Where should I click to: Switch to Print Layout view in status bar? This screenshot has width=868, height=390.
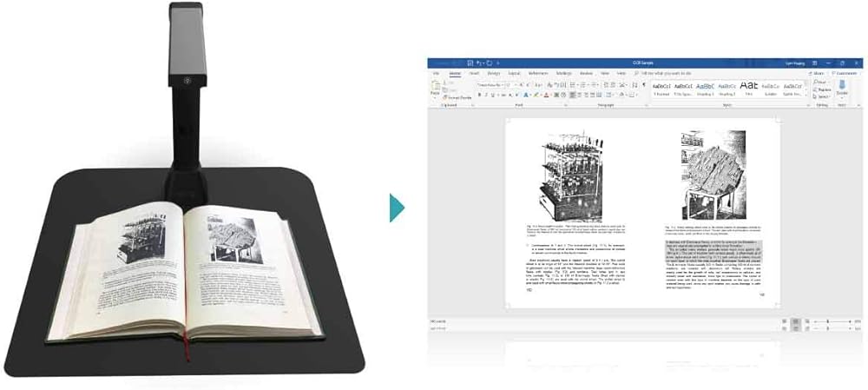[x=794, y=321]
